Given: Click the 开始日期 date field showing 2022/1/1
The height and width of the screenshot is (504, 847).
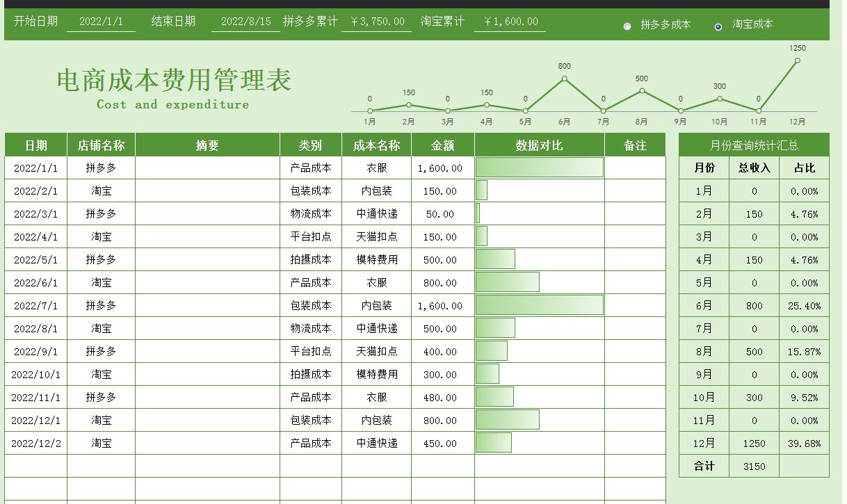Looking at the screenshot, I should [x=100, y=21].
